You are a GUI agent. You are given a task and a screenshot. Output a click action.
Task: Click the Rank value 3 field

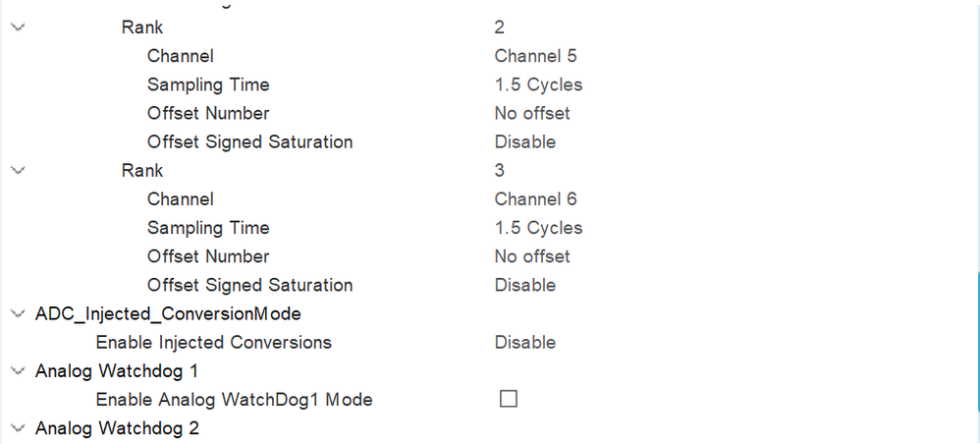[x=500, y=170]
